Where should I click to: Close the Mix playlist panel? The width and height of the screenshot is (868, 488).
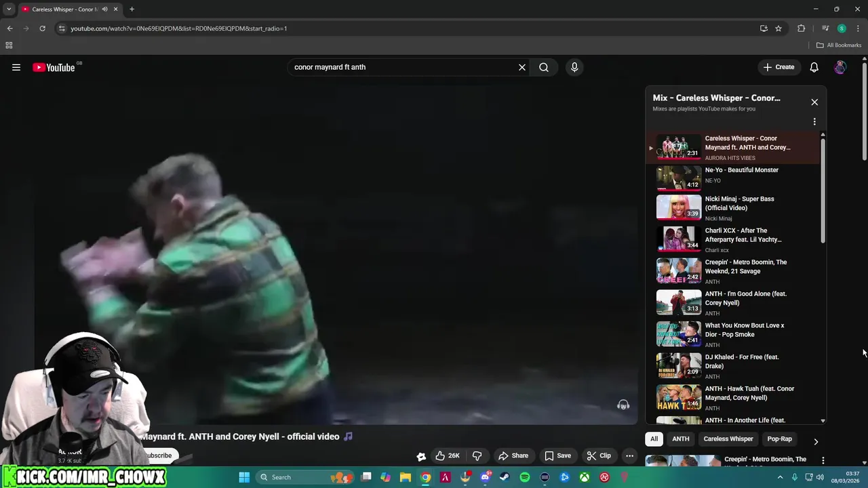[814, 102]
